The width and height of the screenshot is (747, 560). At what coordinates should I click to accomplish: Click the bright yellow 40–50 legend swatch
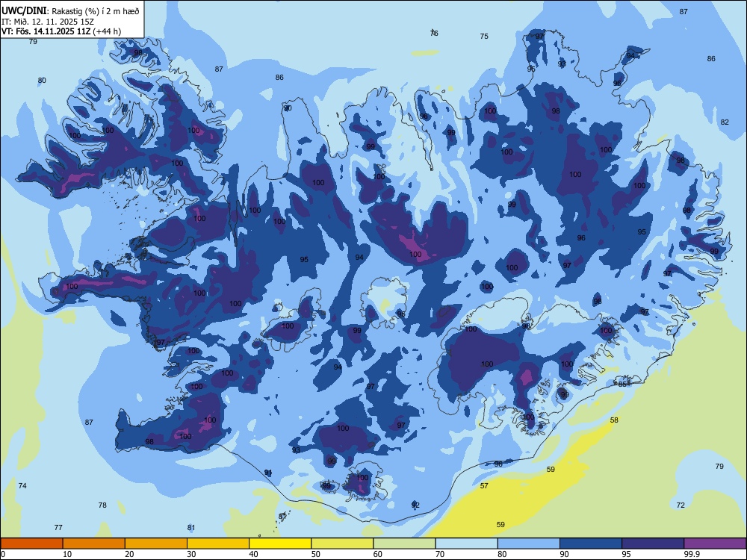(280, 544)
